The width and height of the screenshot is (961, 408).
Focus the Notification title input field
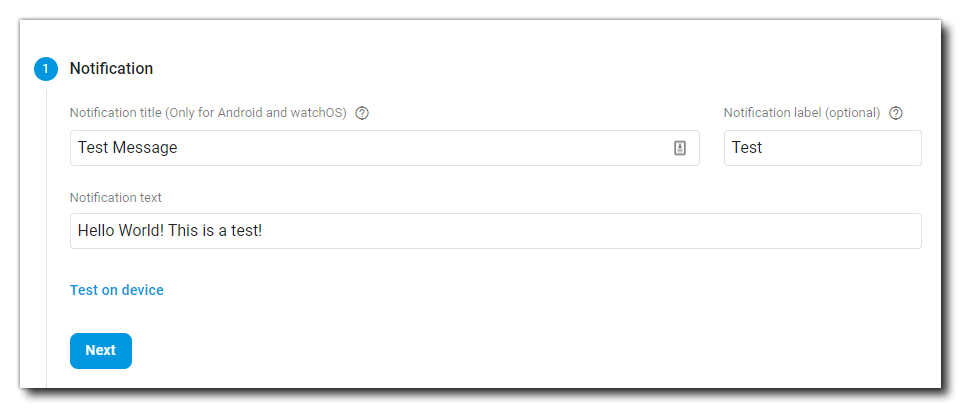click(384, 148)
